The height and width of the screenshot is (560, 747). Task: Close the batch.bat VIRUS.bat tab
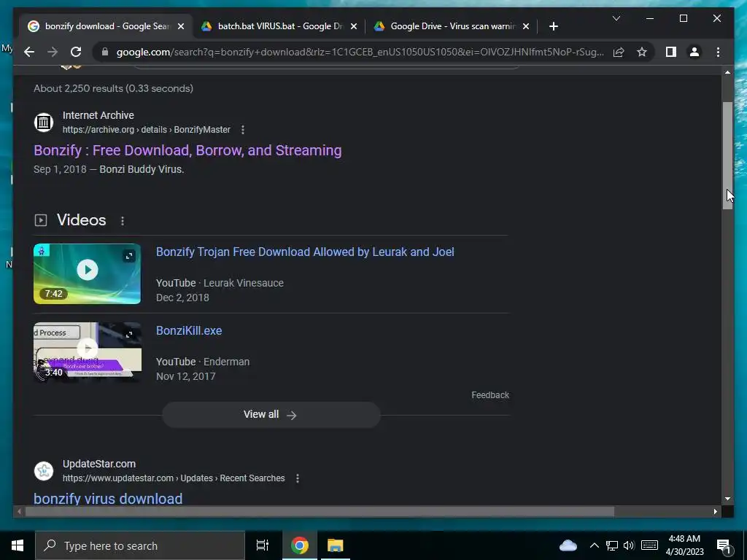[x=354, y=26]
